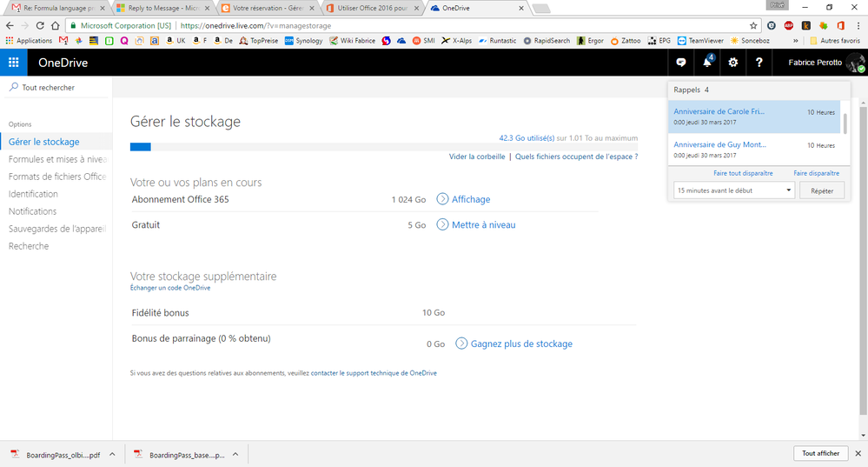Open 'Formats de fichiers Office' option
868x467 pixels.
coord(57,177)
